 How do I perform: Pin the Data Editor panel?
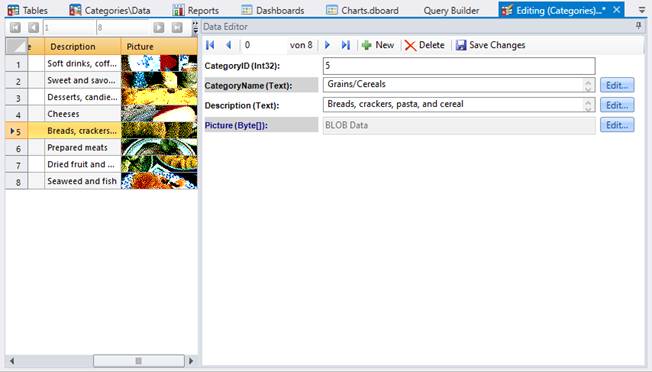click(639, 26)
